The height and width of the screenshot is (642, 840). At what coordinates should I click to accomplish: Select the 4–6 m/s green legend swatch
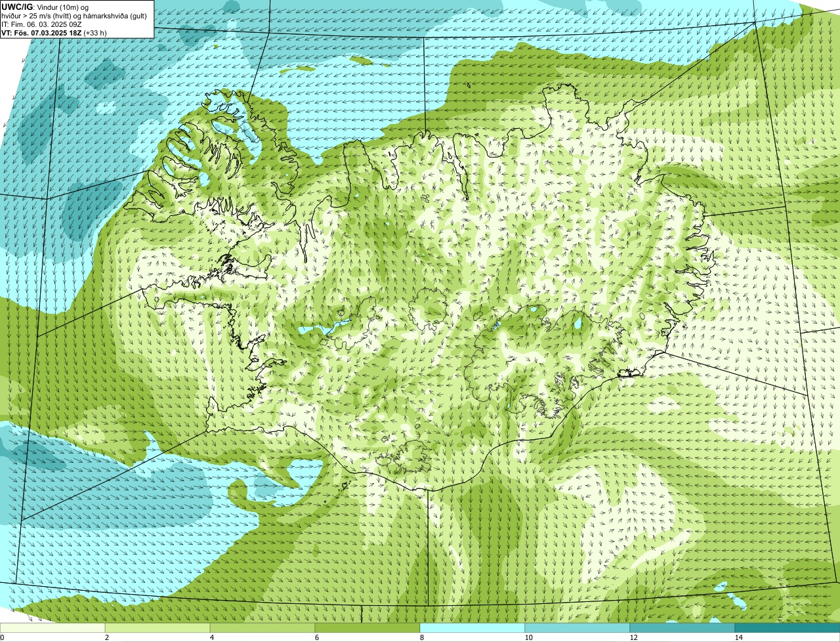click(262, 628)
